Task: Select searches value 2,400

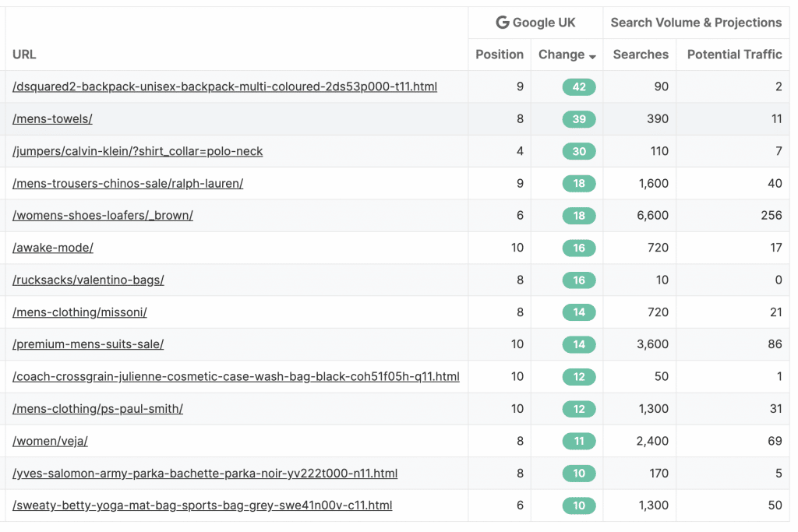Action: (x=652, y=442)
